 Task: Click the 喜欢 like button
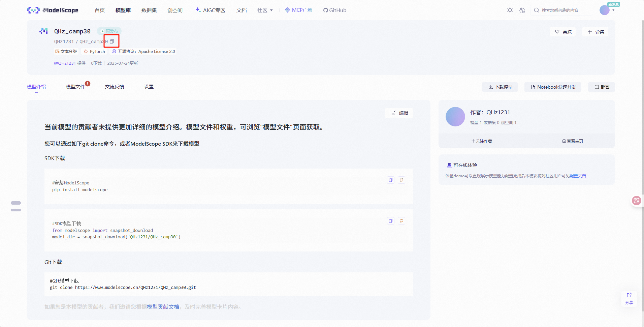click(x=563, y=32)
